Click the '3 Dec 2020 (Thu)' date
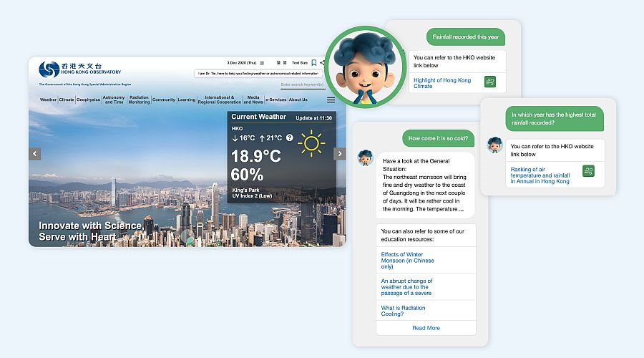The image size is (644, 358). click(x=242, y=63)
